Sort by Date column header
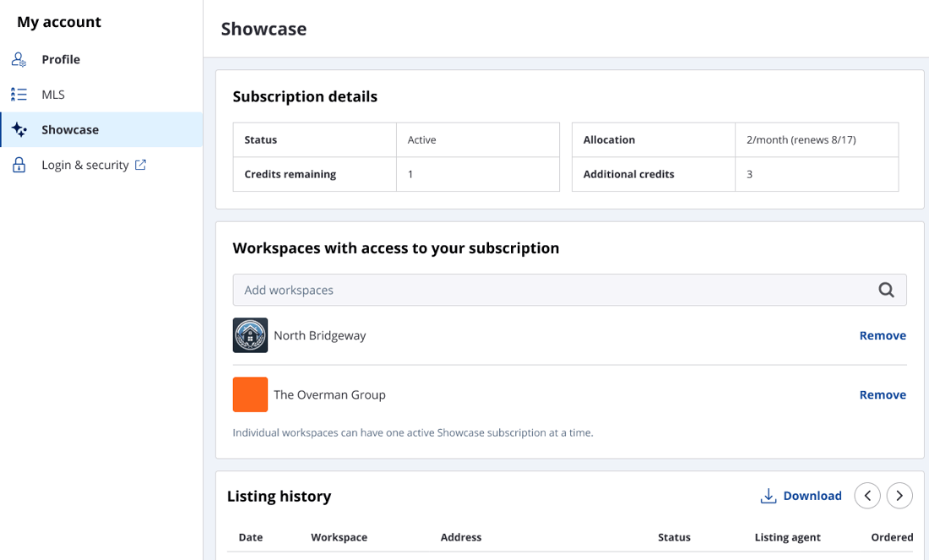 tap(251, 537)
